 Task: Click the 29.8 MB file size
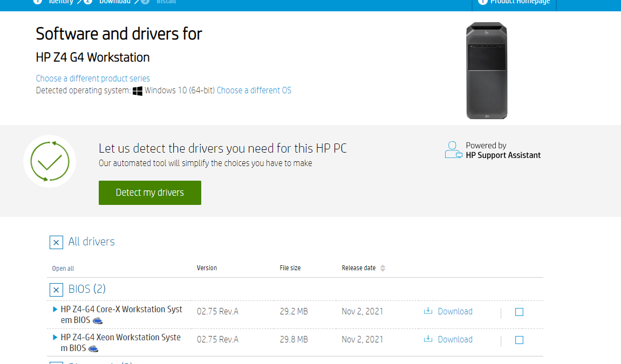294,340
